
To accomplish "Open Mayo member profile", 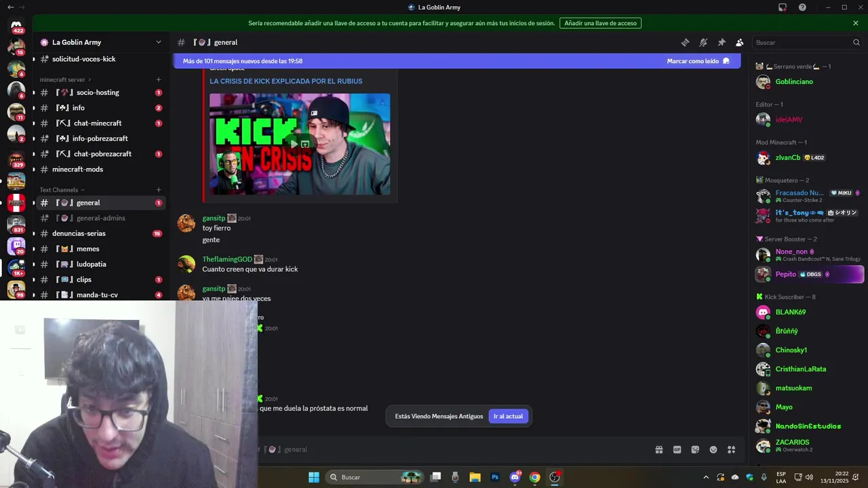I will [808, 407].
